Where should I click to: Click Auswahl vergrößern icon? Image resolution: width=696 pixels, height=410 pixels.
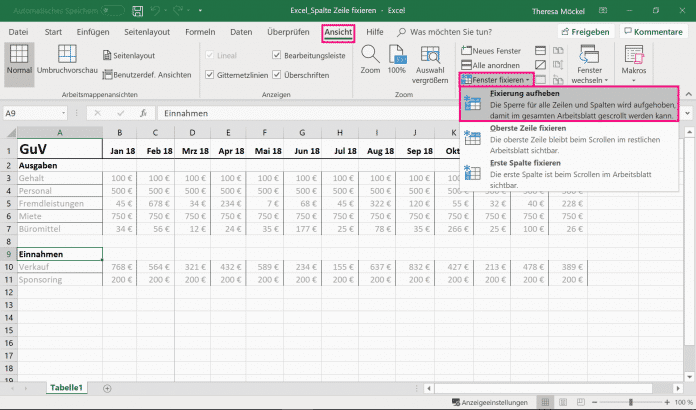coord(431,56)
